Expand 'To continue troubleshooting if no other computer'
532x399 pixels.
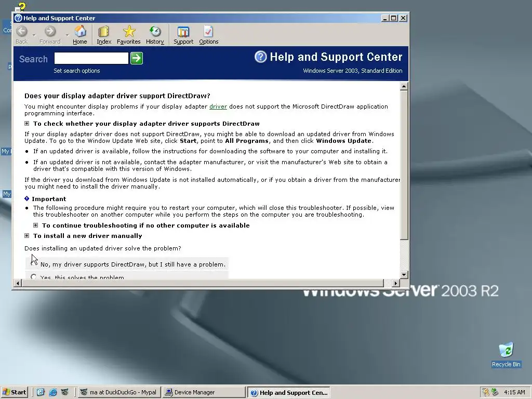click(x=36, y=225)
